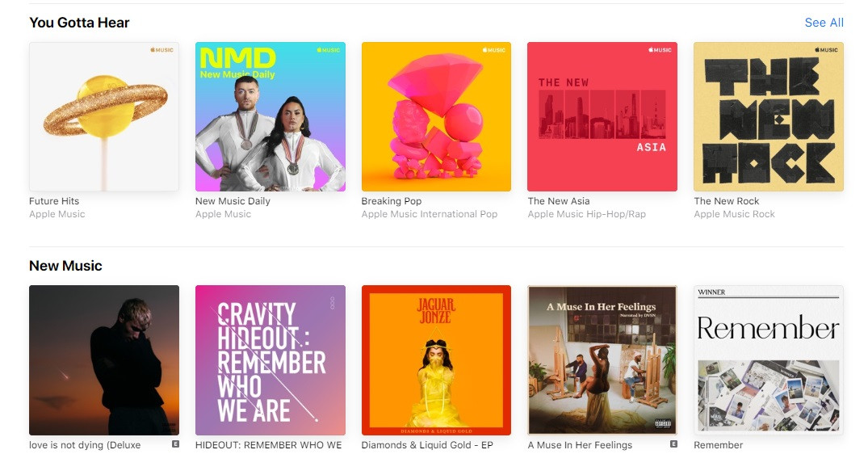The width and height of the screenshot is (868, 454).
Task: Open the Future Hits playlist cover
Action: [104, 117]
